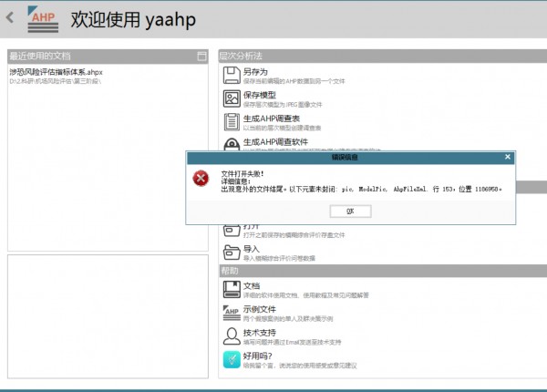Click the 最近使用的文档 panel header
This screenshot has width=547, height=392.
point(108,57)
